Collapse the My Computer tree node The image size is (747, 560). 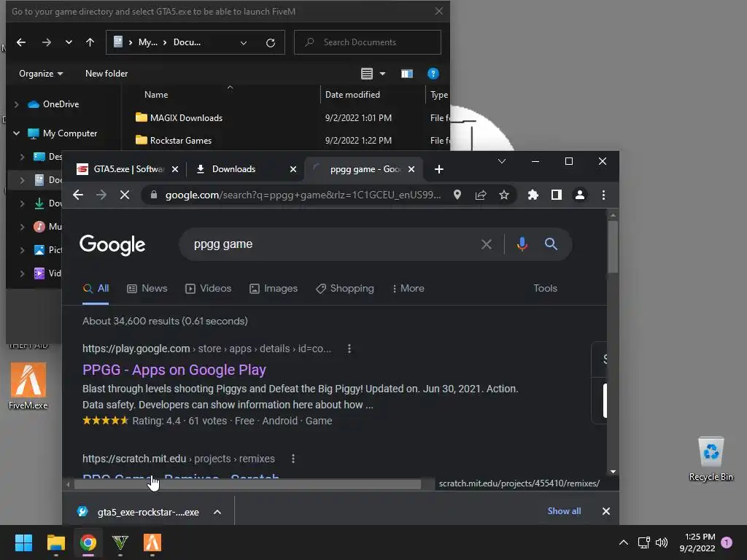(x=16, y=133)
